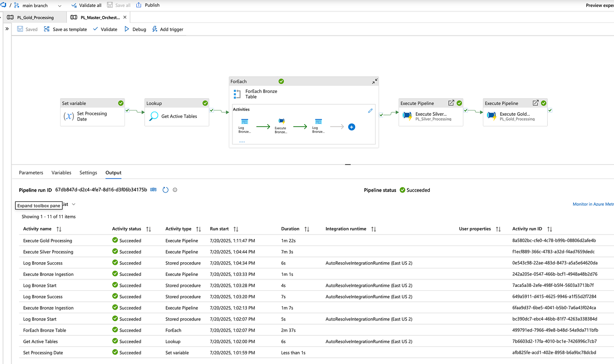Expand the toolbox pane chevrons
Viewport: 614px width, 364px height.
coord(7,29)
